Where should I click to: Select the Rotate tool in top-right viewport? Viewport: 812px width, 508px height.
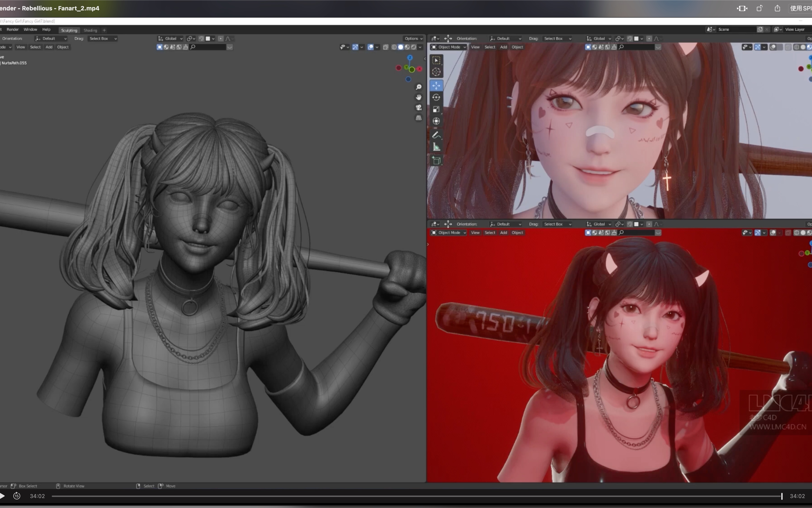click(x=436, y=97)
